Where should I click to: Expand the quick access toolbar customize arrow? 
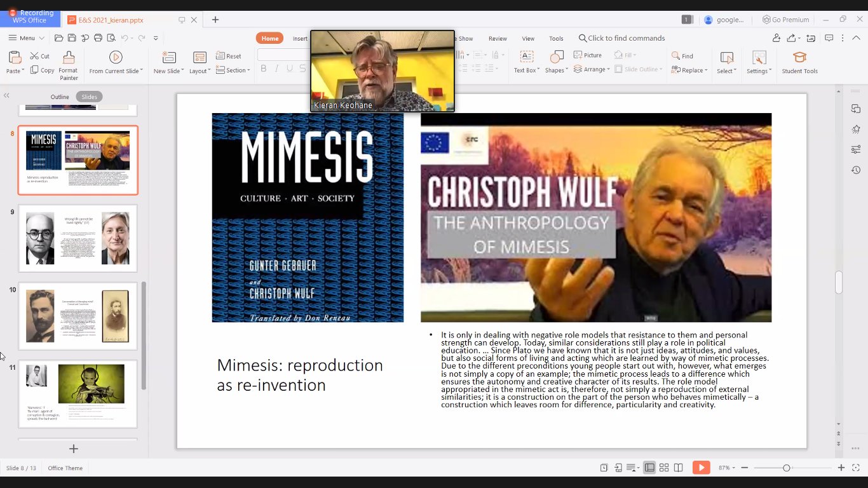pyautogui.click(x=156, y=38)
